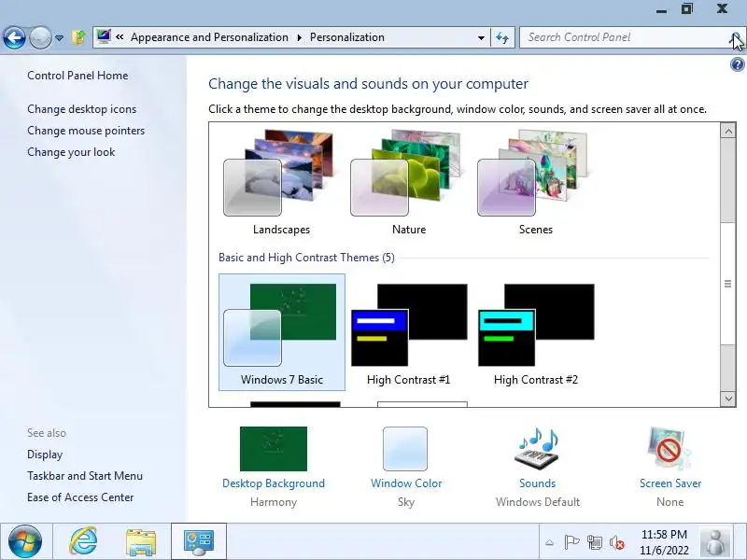Show hidden tray icons arrow
This screenshot has width=747, height=560.
549,542
